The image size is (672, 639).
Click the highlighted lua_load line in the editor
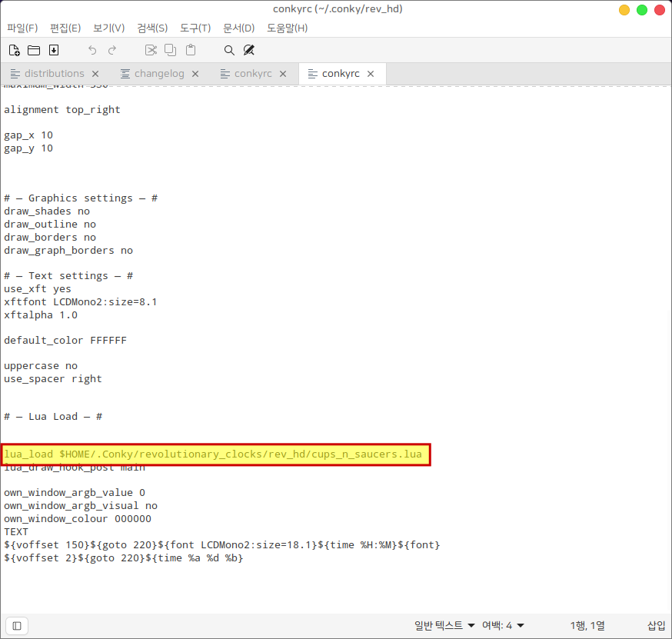point(215,454)
